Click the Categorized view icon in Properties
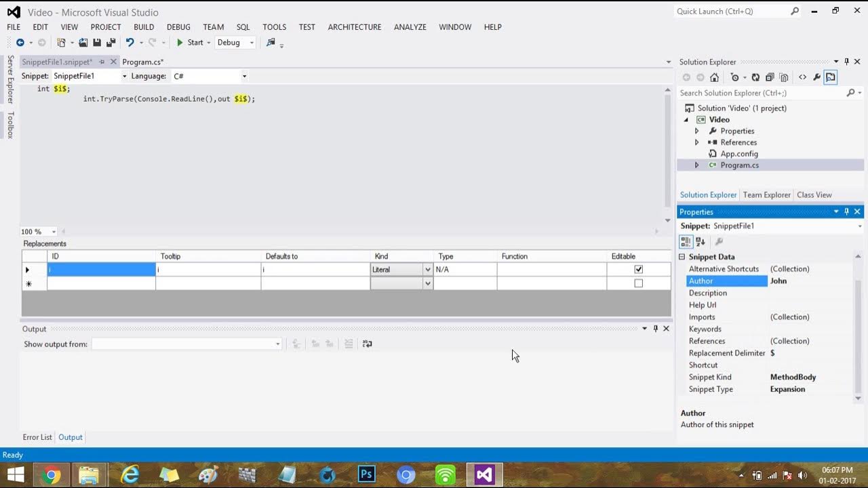This screenshot has width=868, height=488. pyautogui.click(x=686, y=241)
